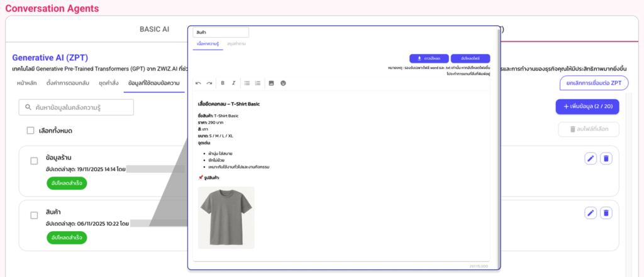644x277 pixels.
Task: Delete the ข้อมูลร้าน entry with trash icon
Action: point(606,159)
